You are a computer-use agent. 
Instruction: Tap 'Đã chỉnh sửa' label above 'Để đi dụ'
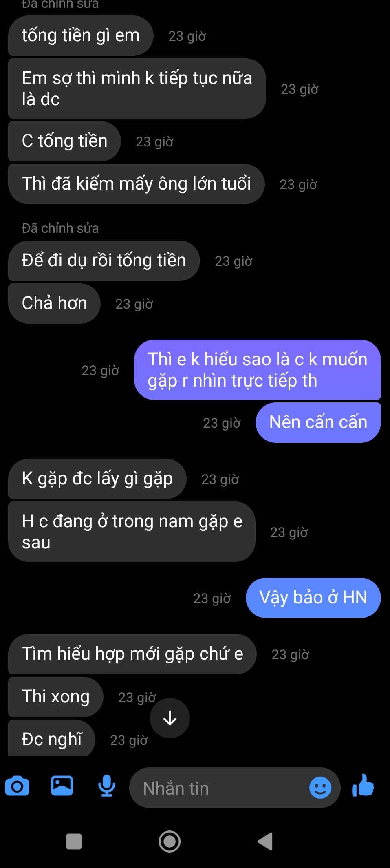click(60, 228)
